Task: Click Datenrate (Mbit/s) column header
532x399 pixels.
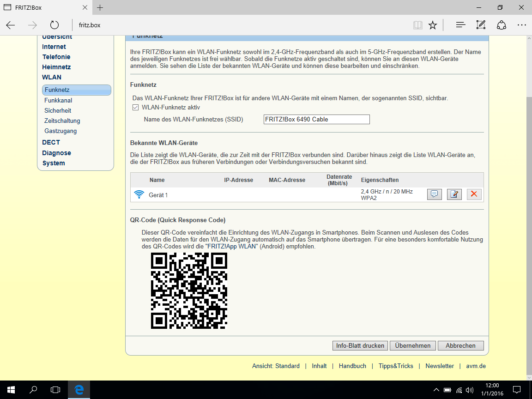Action: pos(339,180)
